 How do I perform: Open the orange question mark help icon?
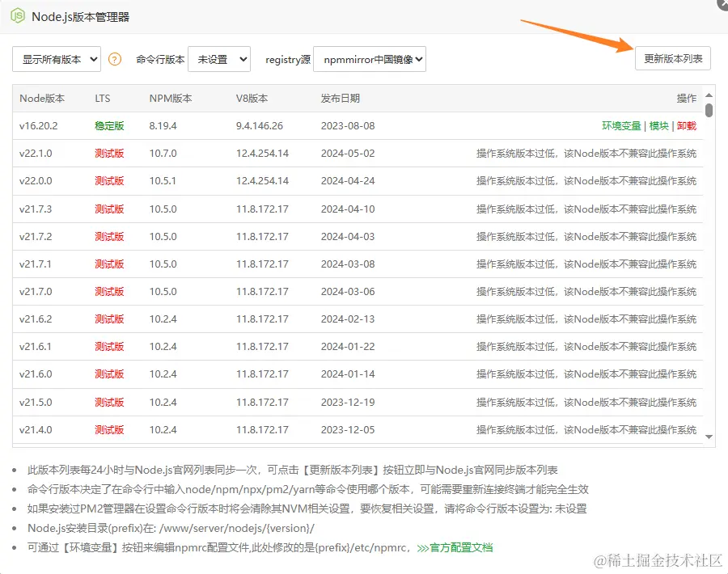(x=115, y=59)
